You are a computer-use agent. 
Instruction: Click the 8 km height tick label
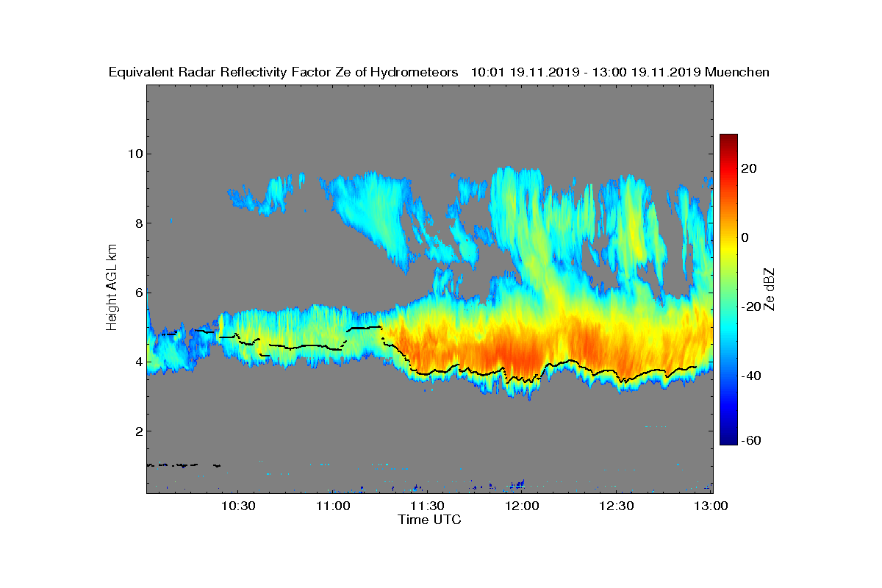coord(138,223)
